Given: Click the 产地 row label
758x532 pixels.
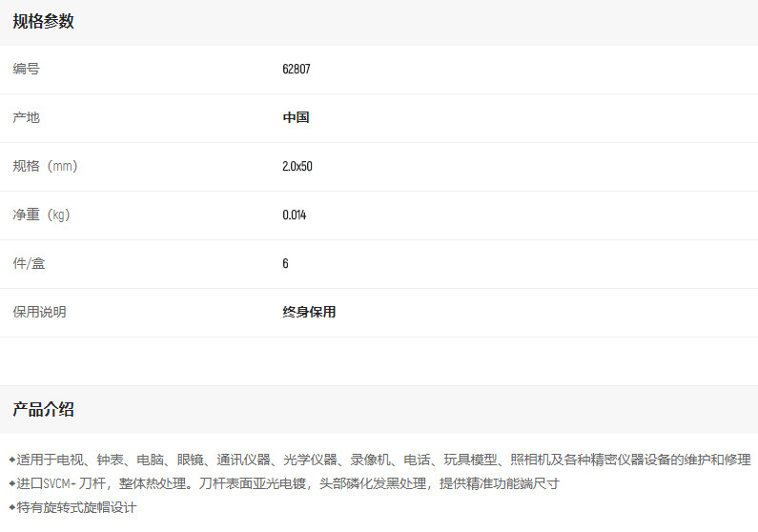Looking at the screenshot, I should tap(27, 117).
